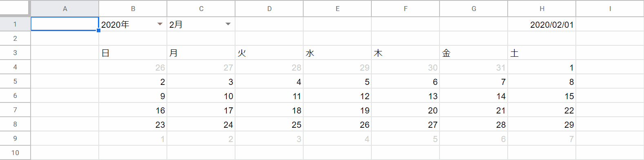Viewport: 644px width, 160px height.
Task: Select the cell with date 15
Action: tap(542, 96)
